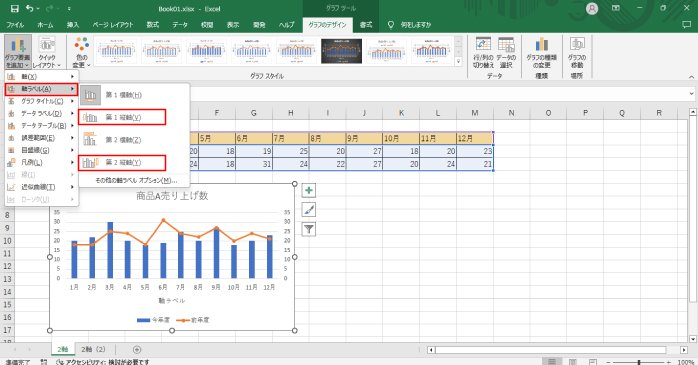698x365 pixels.
Task: Click the 軸ラベル text in the chart
Action: point(172,300)
